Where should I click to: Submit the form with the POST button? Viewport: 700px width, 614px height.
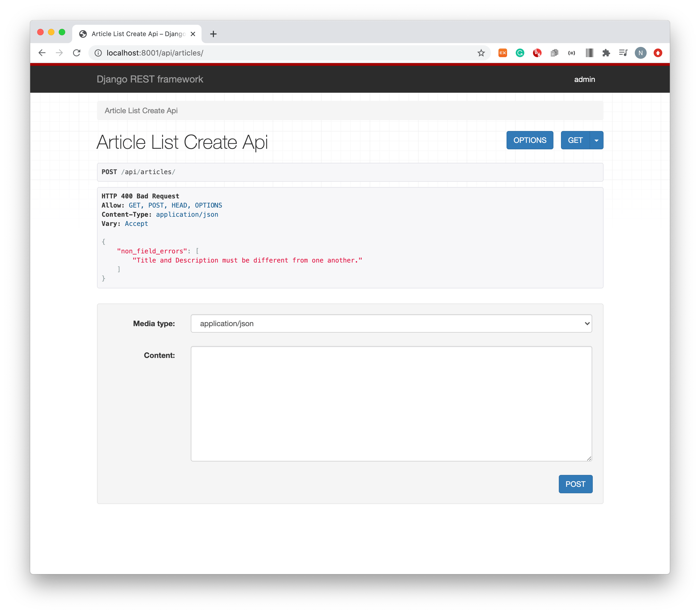[x=575, y=484]
